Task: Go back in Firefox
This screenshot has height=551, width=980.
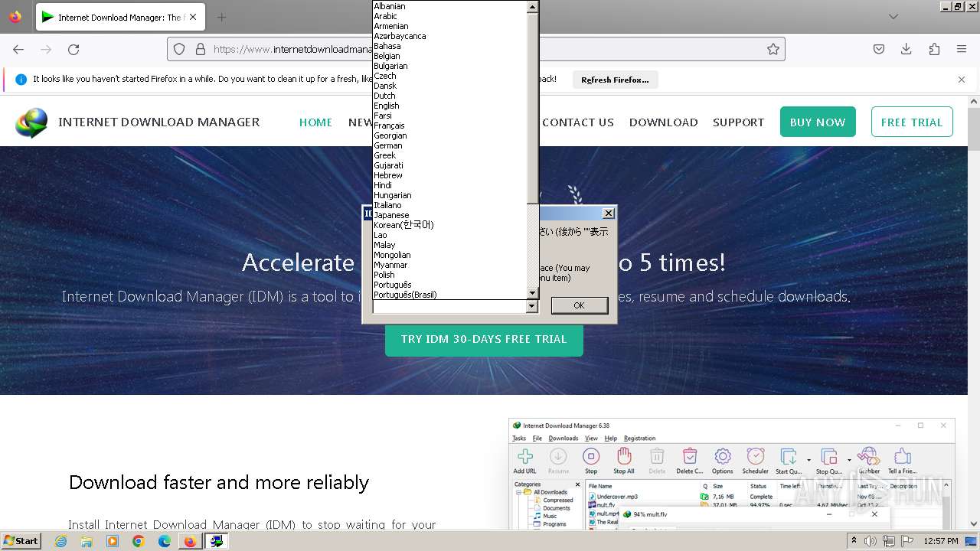Action: coord(18,49)
